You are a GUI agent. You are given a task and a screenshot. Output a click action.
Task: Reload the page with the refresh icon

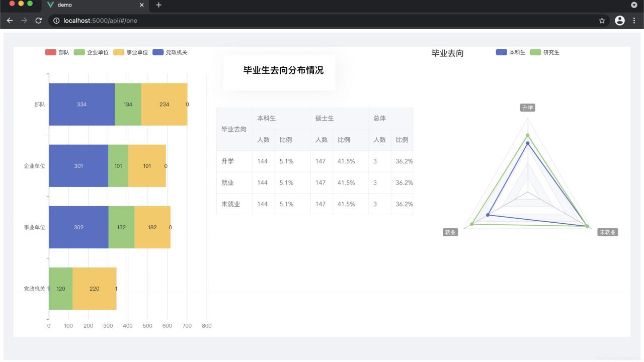(38, 21)
